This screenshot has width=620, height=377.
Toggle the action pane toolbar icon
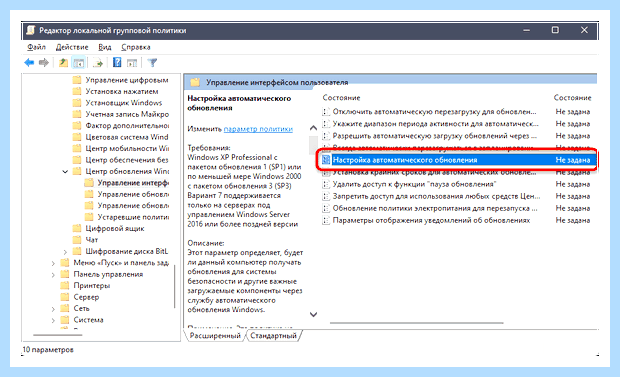pyautogui.click(x=132, y=63)
